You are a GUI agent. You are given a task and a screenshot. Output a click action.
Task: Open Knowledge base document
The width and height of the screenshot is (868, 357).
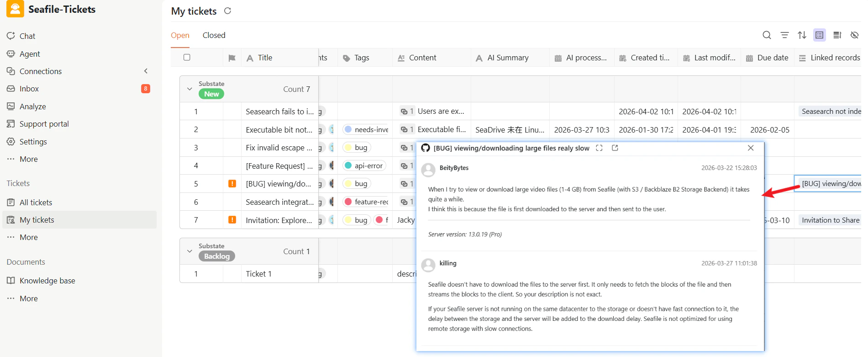(47, 281)
